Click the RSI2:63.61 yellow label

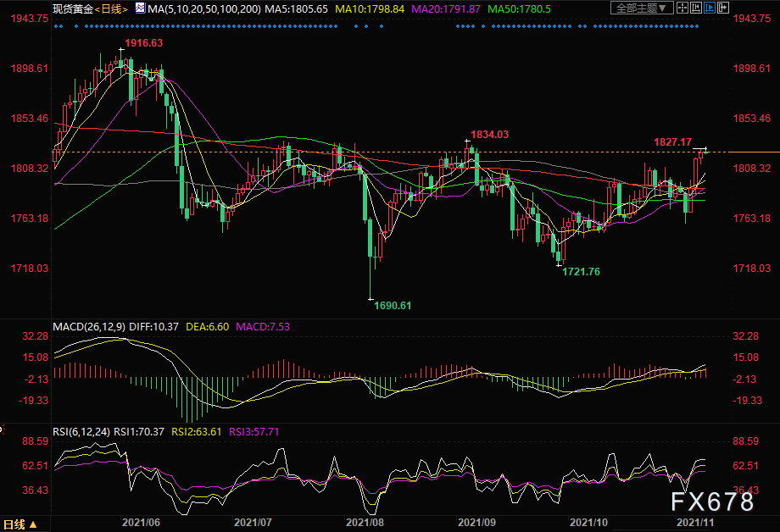197,431
